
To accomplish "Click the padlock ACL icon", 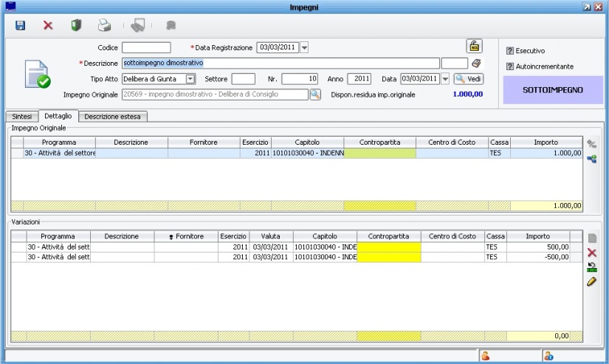I will 474,46.
